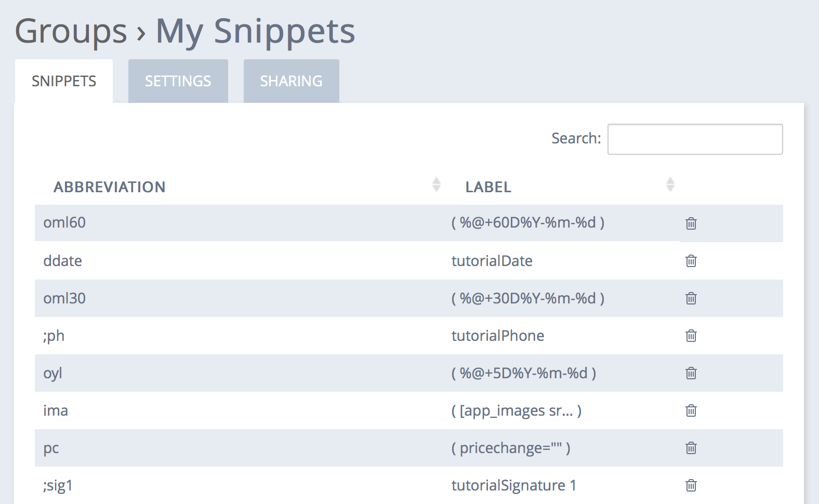Delete the ;ph tutorialPhone snippet
Viewport: 819px width, 504px height.
pyautogui.click(x=691, y=336)
